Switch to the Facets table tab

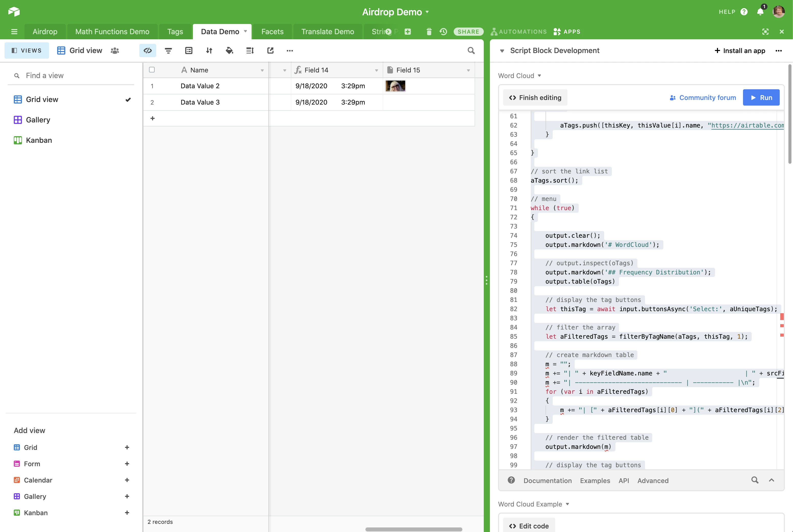pos(272,32)
